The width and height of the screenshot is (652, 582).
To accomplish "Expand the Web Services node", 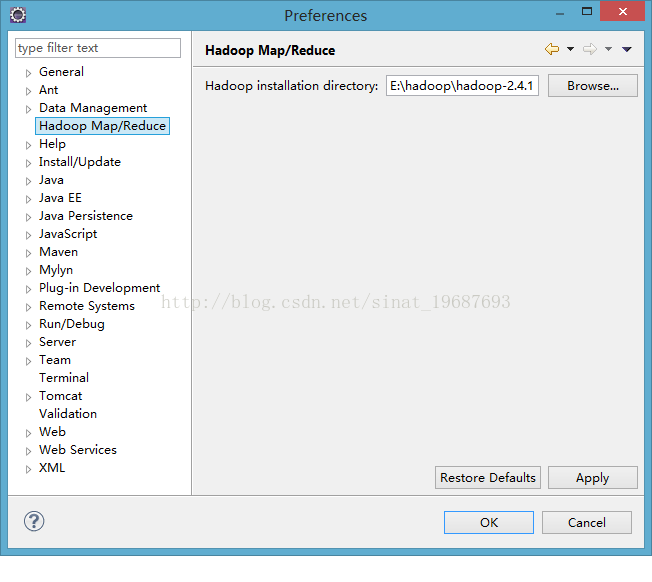I will [28, 451].
